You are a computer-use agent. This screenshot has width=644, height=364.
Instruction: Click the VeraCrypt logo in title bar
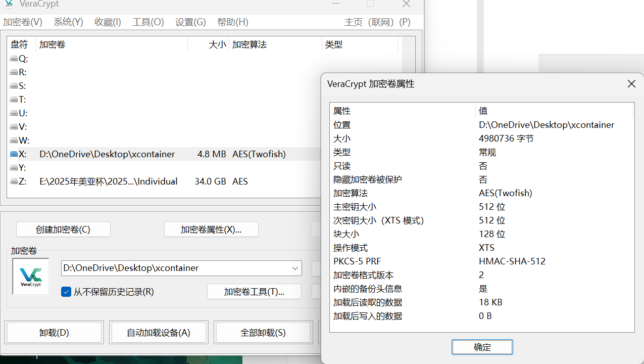coord(9,3)
